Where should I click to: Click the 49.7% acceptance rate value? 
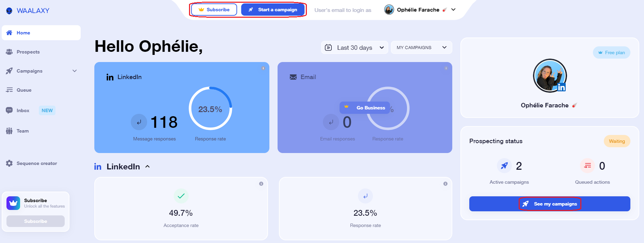coord(181,213)
